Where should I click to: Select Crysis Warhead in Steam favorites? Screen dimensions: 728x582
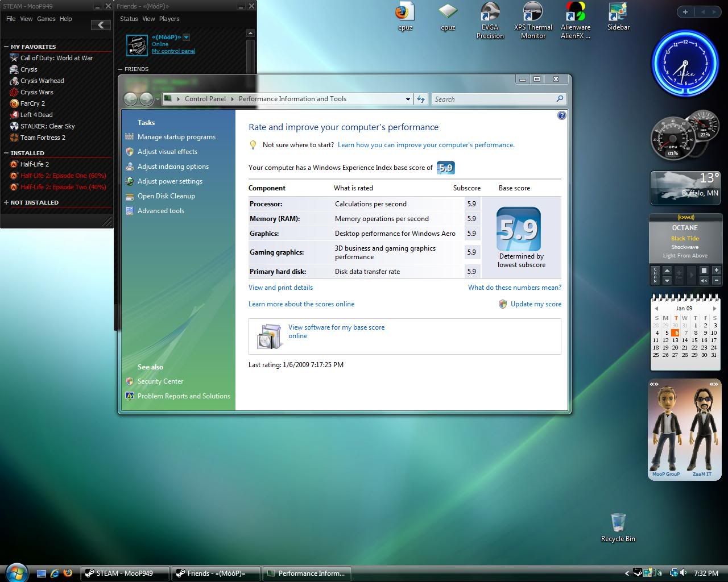tap(42, 81)
